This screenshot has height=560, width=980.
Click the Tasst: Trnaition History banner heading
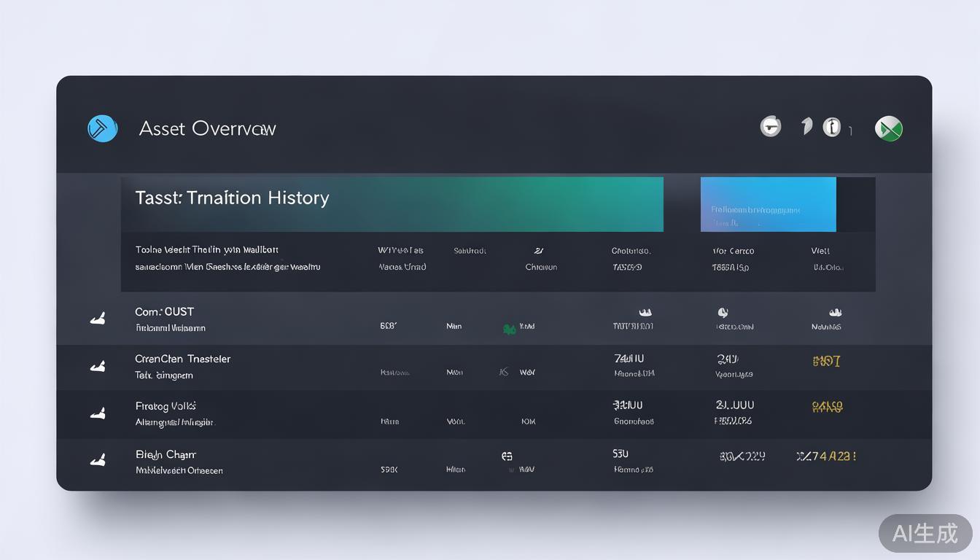tap(232, 198)
